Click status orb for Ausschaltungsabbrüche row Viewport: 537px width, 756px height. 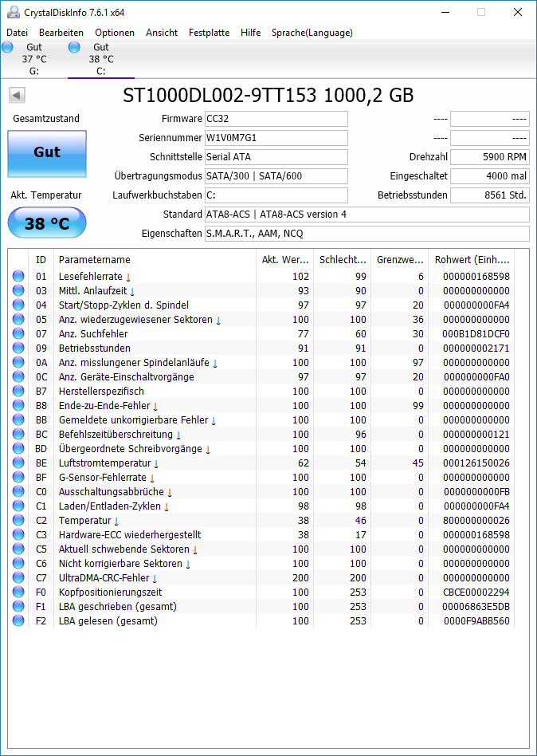tap(18, 492)
